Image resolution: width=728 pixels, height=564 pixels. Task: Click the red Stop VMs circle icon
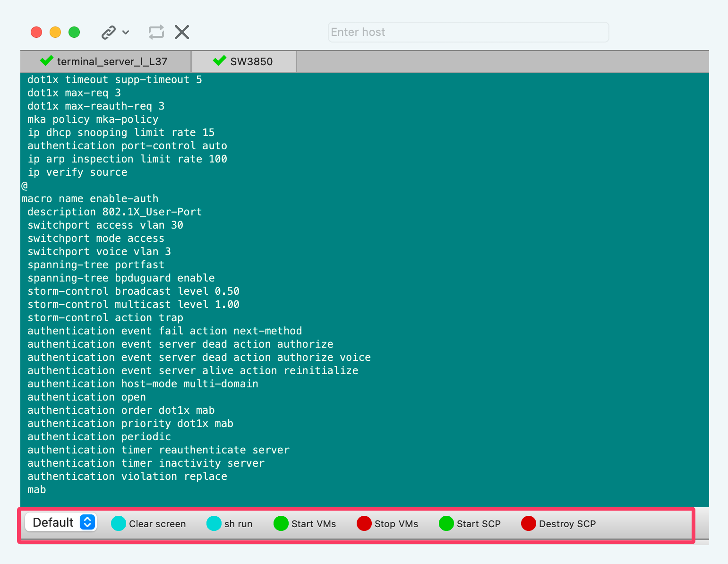364,523
